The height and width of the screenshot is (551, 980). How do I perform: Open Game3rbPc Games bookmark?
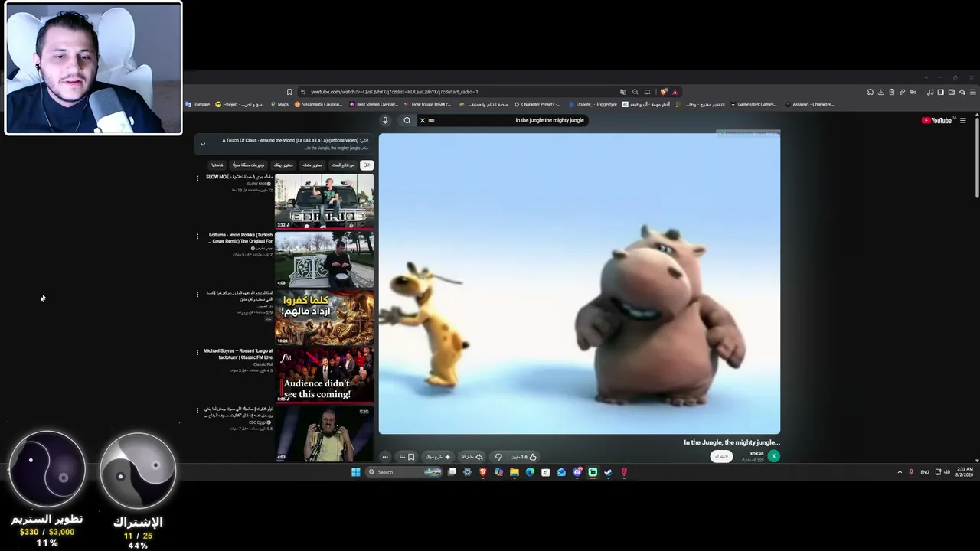click(x=753, y=104)
